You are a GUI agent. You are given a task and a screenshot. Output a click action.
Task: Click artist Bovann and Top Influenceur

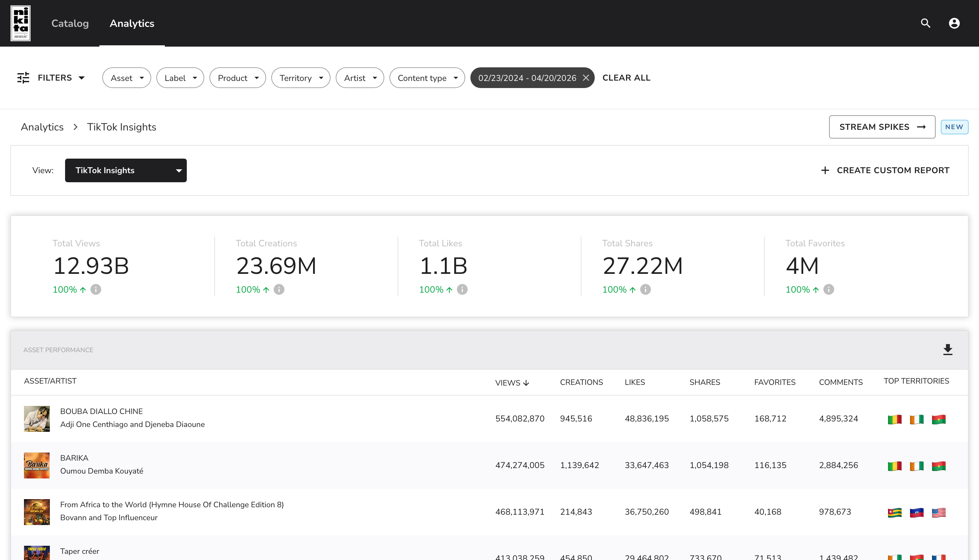coord(109,517)
